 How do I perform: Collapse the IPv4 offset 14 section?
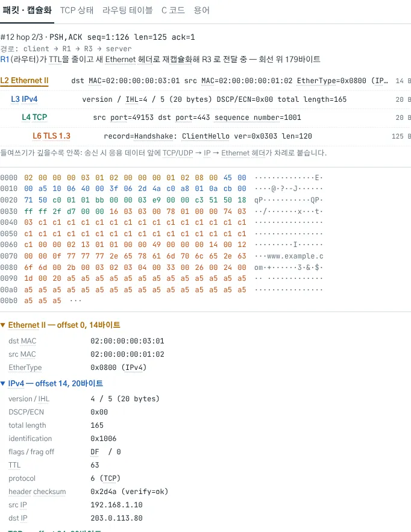tap(52, 383)
